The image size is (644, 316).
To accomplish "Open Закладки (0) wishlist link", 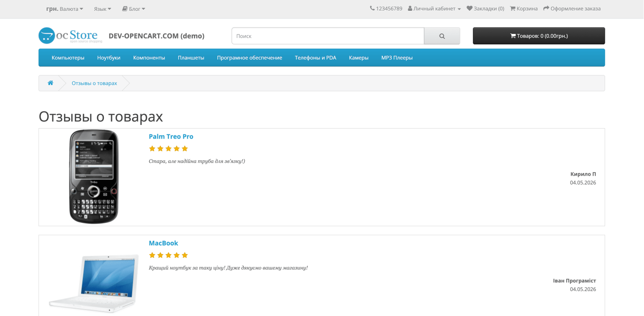I will tap(485, 8).
